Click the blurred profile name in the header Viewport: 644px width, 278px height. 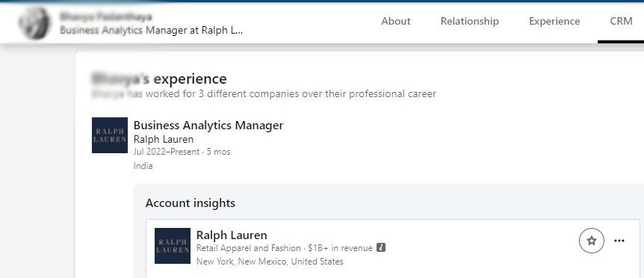105,17
